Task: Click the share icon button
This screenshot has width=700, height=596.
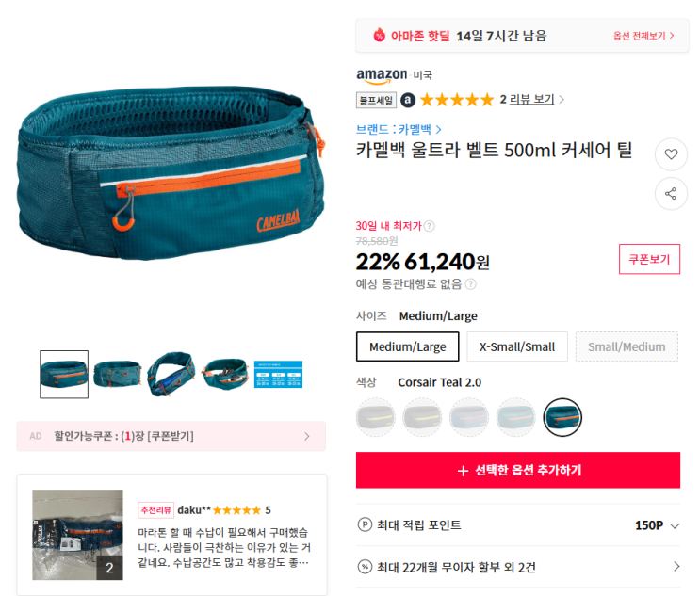Action: (x=671, y=194)
